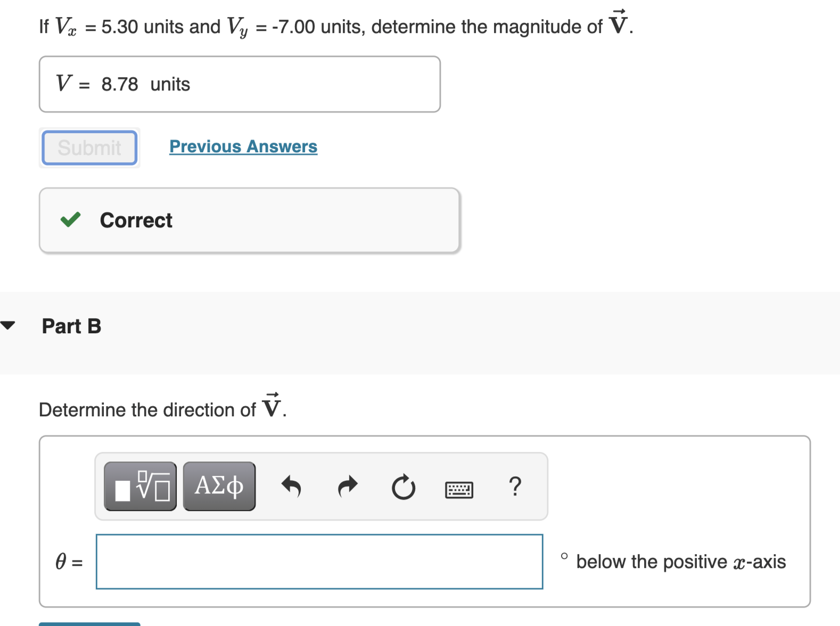Select the equation editor toolbar area
The image size is (840, 626).
[x=320, y=486]
